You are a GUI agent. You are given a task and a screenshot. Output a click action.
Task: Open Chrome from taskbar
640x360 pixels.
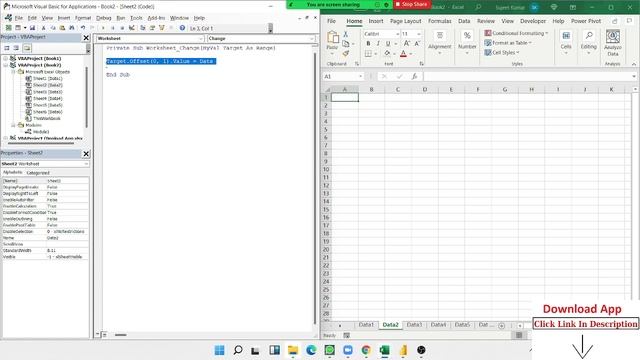pyautogui.click(x=366, y=350)
